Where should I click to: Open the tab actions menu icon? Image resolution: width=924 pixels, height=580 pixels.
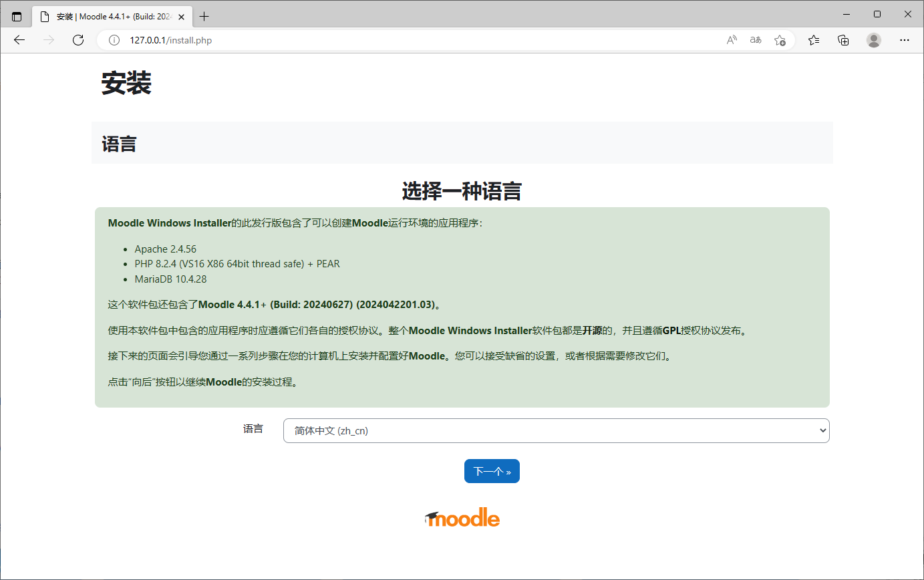pos(17,16)
